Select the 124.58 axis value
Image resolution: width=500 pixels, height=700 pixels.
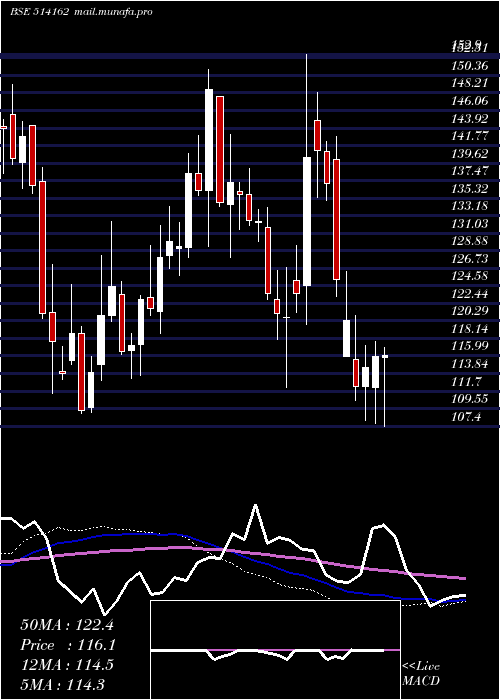tap(469, 276)
